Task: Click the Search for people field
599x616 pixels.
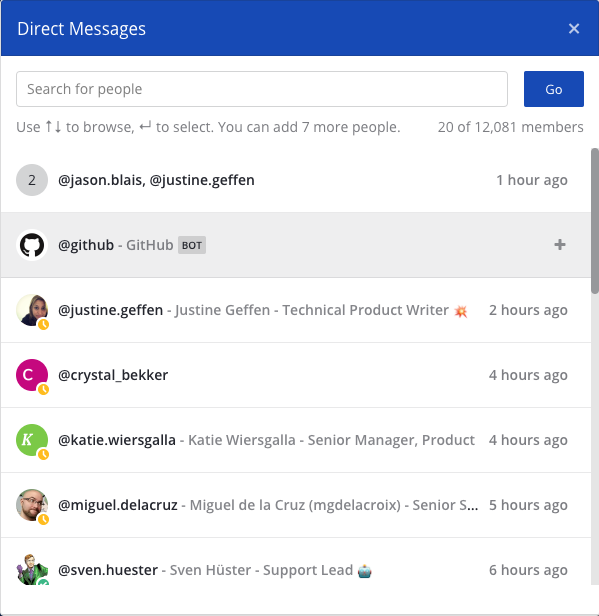Action: point(262,89)
